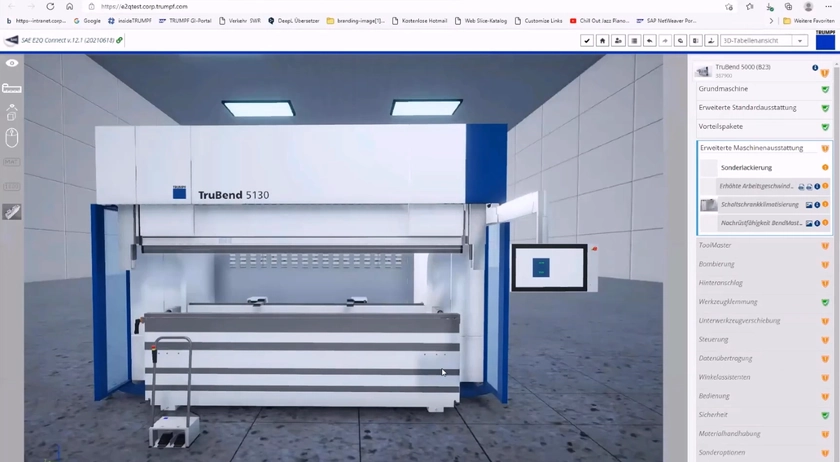Click the info icon on the Nachrüstfähigkeit BendMast row

(x=817, y=223)
